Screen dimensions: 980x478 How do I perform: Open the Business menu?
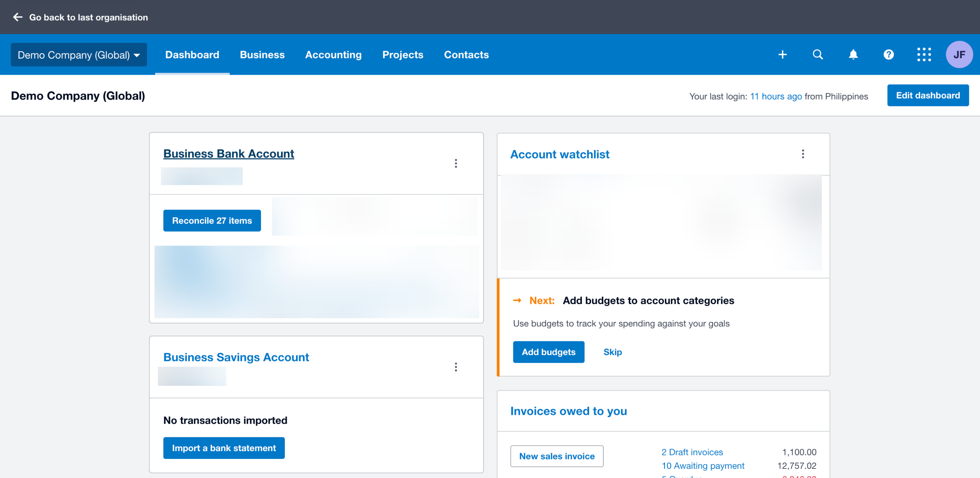pos(262,55)
